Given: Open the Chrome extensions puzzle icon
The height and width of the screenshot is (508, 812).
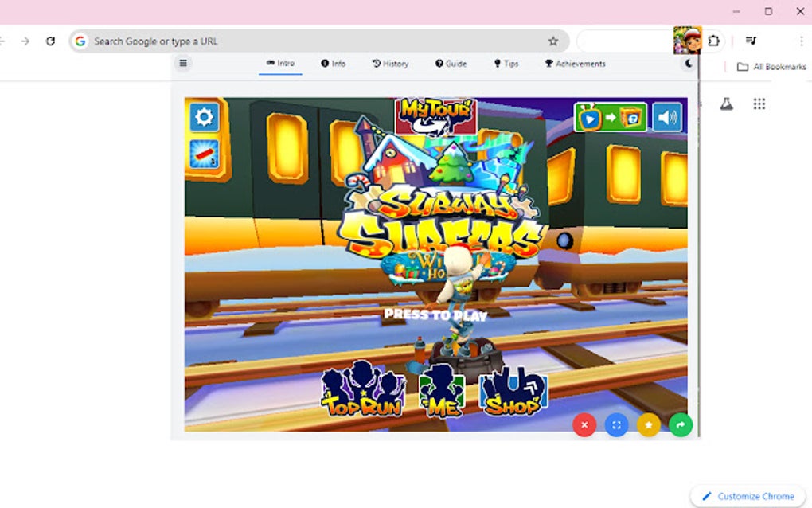Looking at the screenshot, I should pyautogui.click(x=713, y=41).
